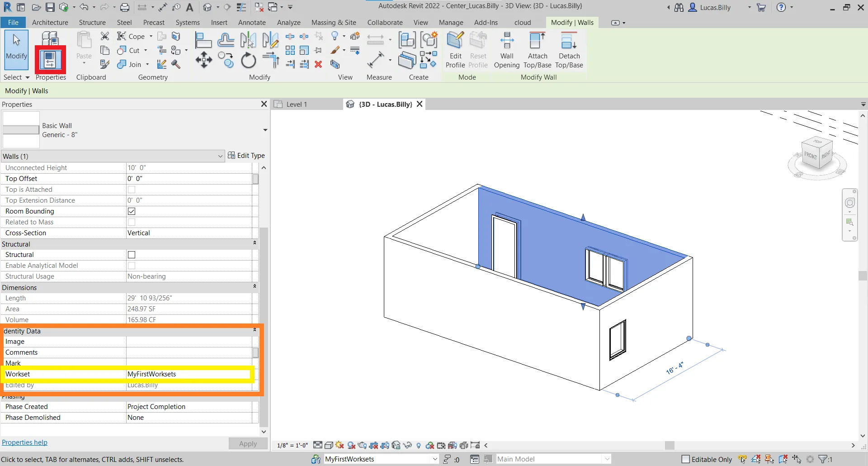The image size is (868, 466).
Task: Select the Move tool in Modify panel
Action: coord(204,60)
